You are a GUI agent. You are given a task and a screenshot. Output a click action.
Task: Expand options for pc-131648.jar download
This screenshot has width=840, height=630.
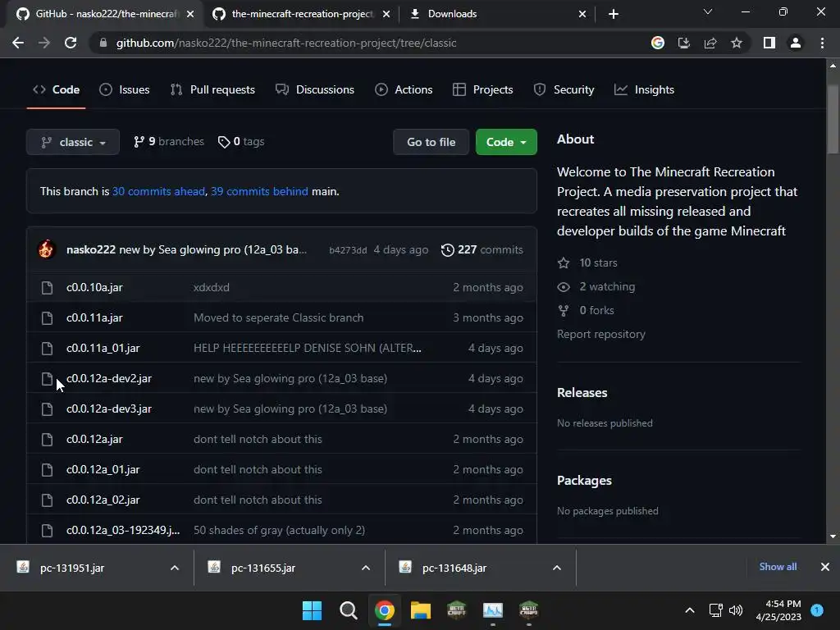557,568
